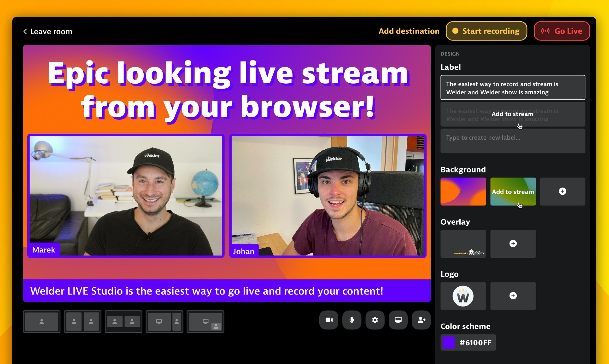This screenshot has width=609, height=364.
Task: Add a new background with plus
Action: coord(562,192)
